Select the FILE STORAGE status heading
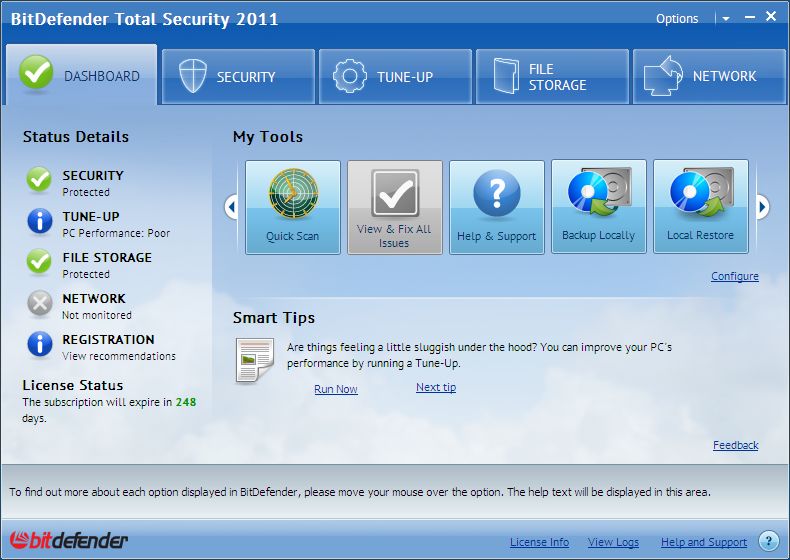Image resolution: width=790 pixels, height=560 pixels. click(x=107, y=258)
